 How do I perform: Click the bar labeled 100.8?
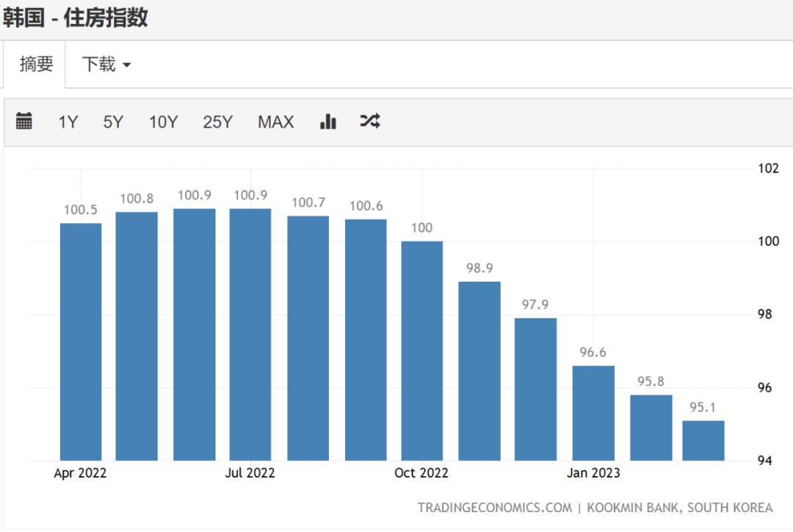(x=137, y=336)
